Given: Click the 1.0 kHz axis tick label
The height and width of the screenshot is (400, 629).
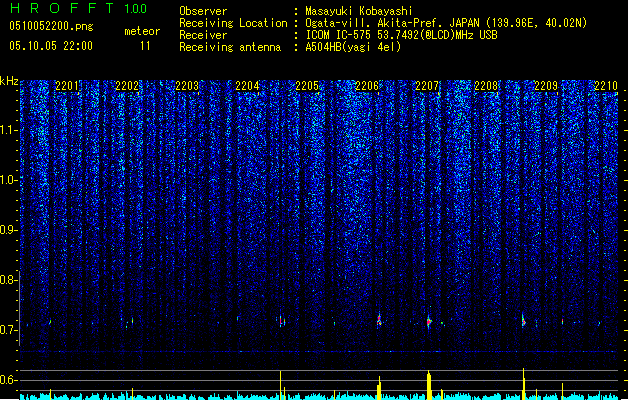Looking at the screenshot, I should click(x=8, y=180).
